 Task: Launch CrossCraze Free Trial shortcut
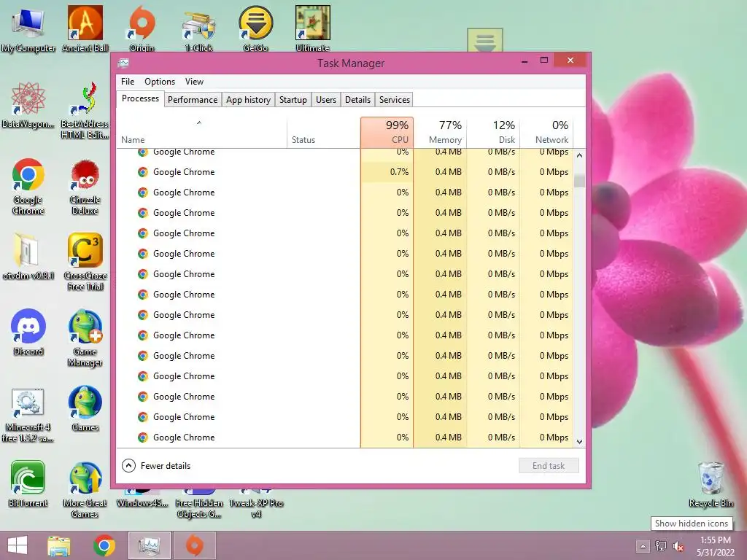(85, 262)
